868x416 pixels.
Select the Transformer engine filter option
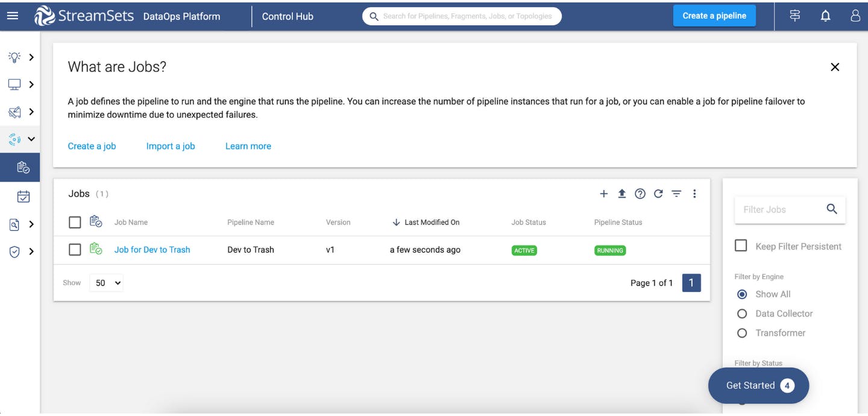point(742,333)
